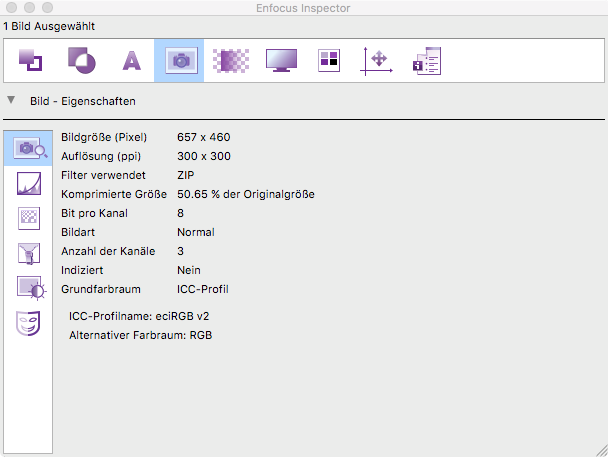
Task: Open the Text properties tab
Action: tap(131, 61)
